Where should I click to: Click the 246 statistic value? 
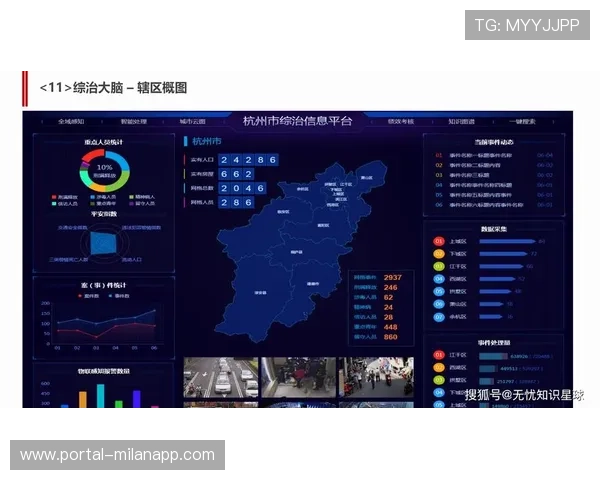[391, 287]
